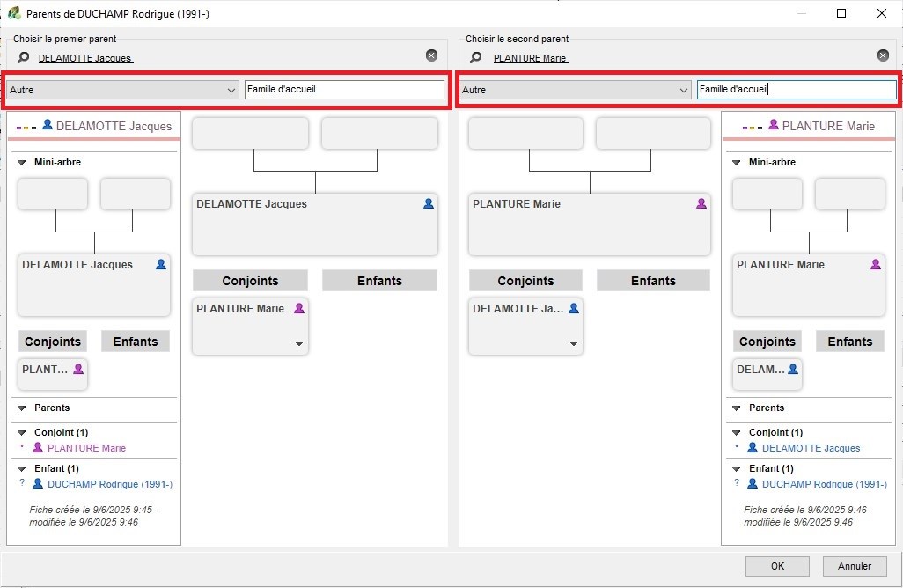Image resolution: width=903 pixels, height=588 pixels.
Task: Click male icon in left mini-tree DELAMOTTE box
Action: point(161,264)
